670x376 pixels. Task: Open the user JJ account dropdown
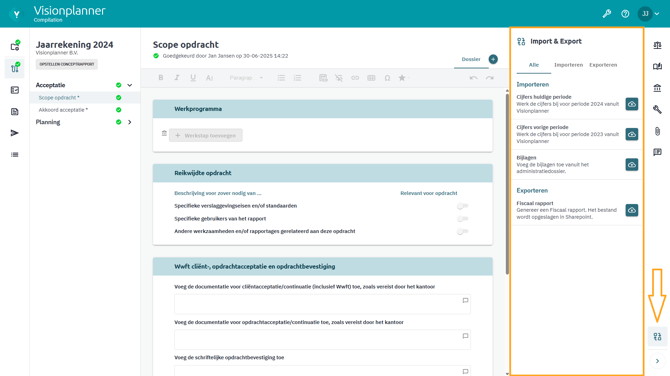point(649,14)
